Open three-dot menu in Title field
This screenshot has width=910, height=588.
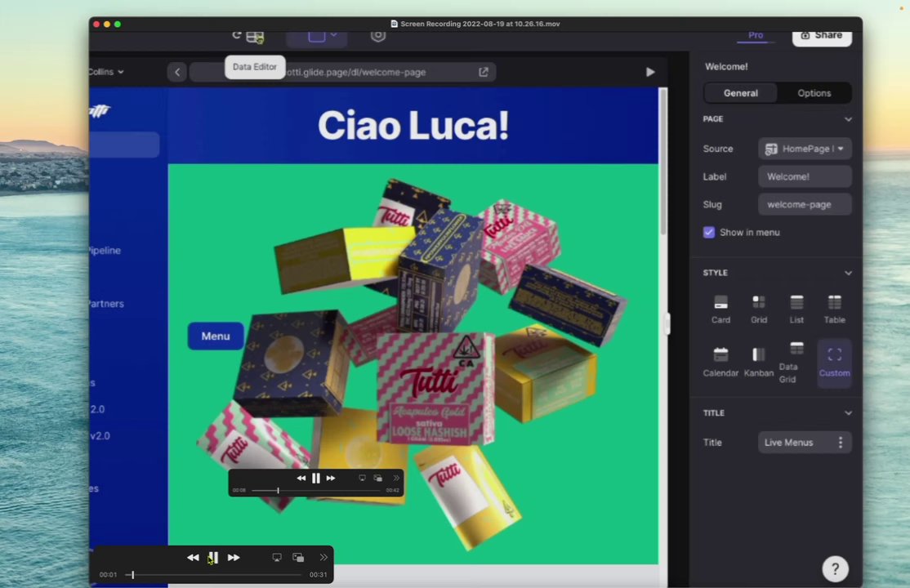841,443
